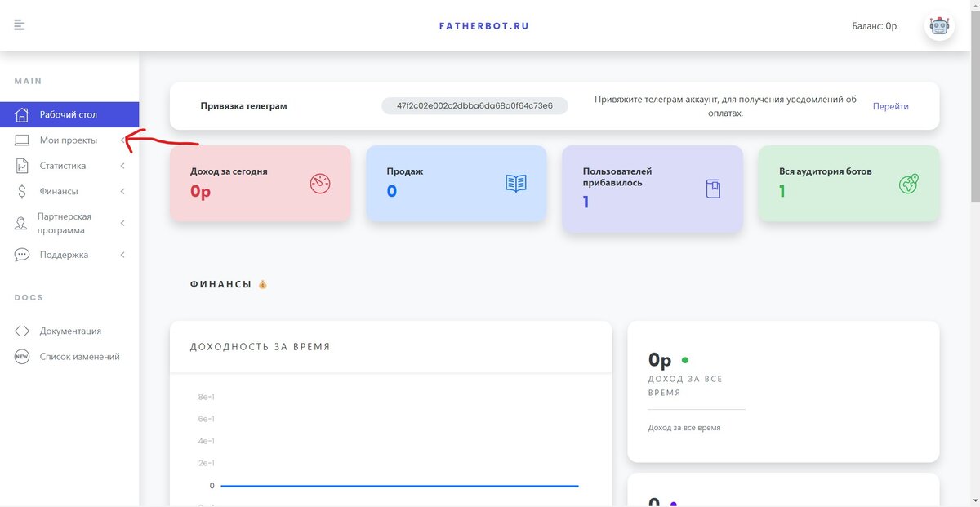Open Статистика menu item
This screenshot has height=507, width=980.
tap(69, 166)
